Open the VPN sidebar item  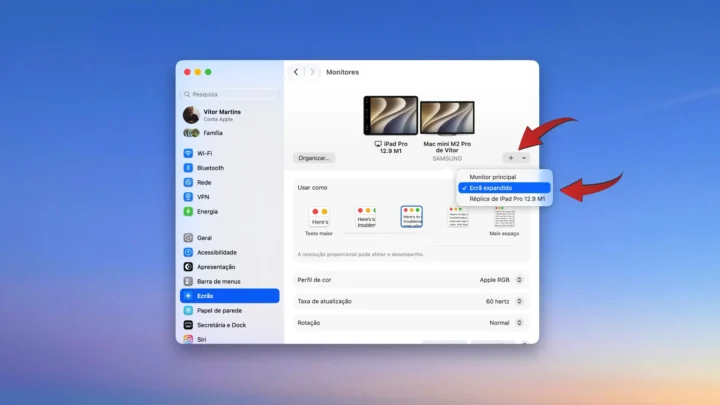230,197
